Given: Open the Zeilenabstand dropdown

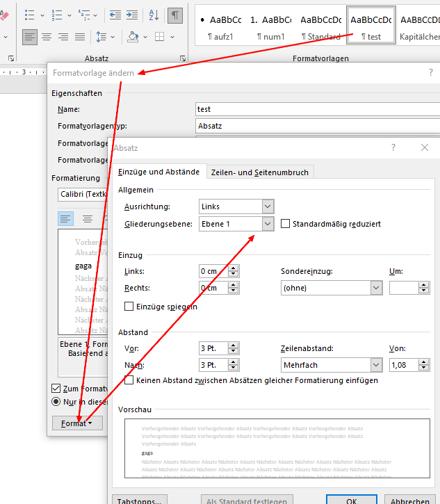Looking at the screenshot, I should pos(376,364).
